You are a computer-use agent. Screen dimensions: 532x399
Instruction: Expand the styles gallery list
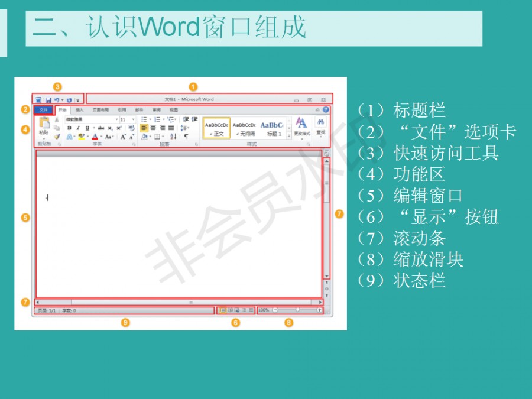click(x=289, y=136)
